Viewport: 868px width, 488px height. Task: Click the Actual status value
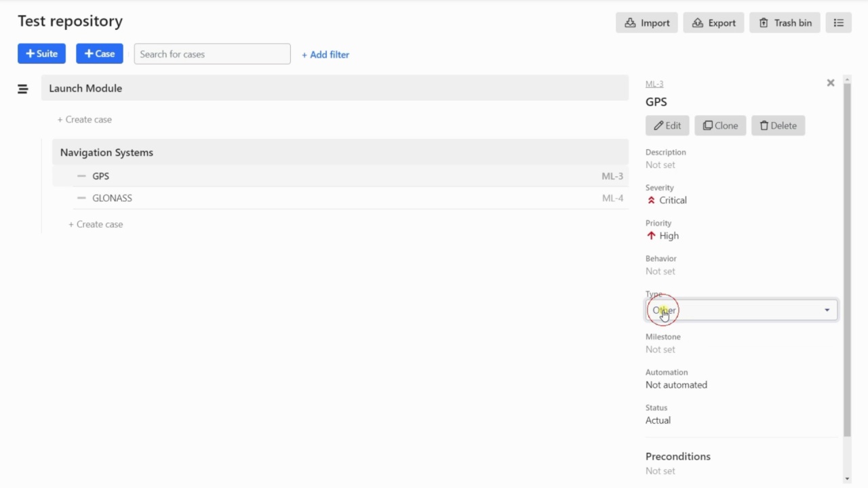658,420
